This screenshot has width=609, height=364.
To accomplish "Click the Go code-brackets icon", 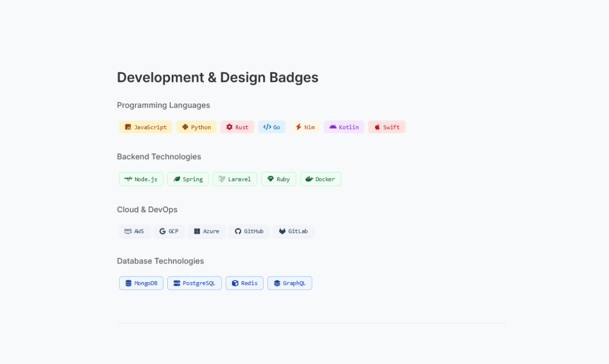I will pos(267,127).
